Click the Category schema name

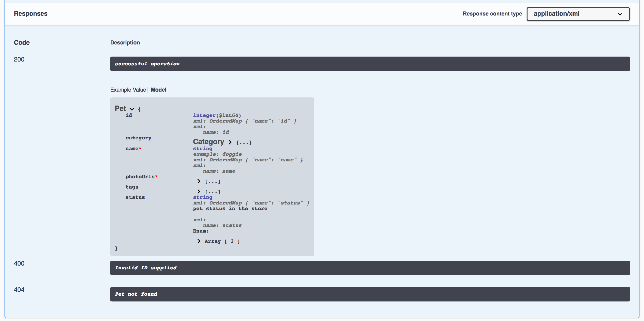tap(209, 142)
